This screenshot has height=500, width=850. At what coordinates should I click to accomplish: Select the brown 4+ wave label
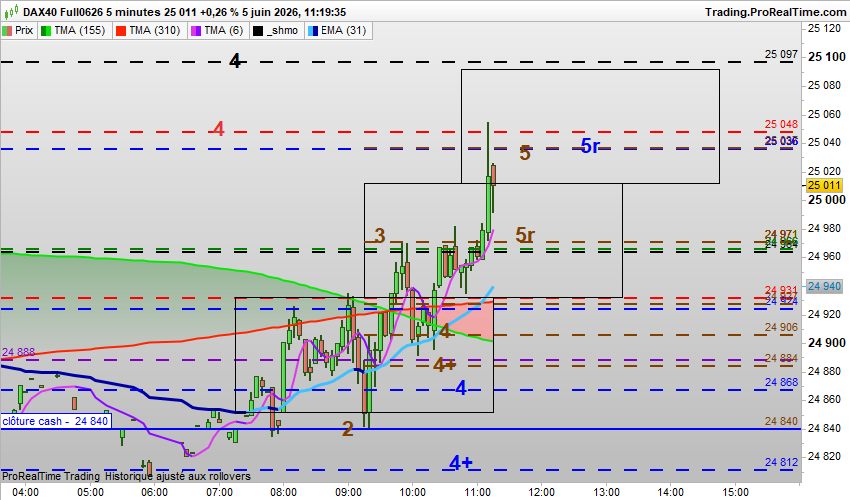(x=444, y=365)
